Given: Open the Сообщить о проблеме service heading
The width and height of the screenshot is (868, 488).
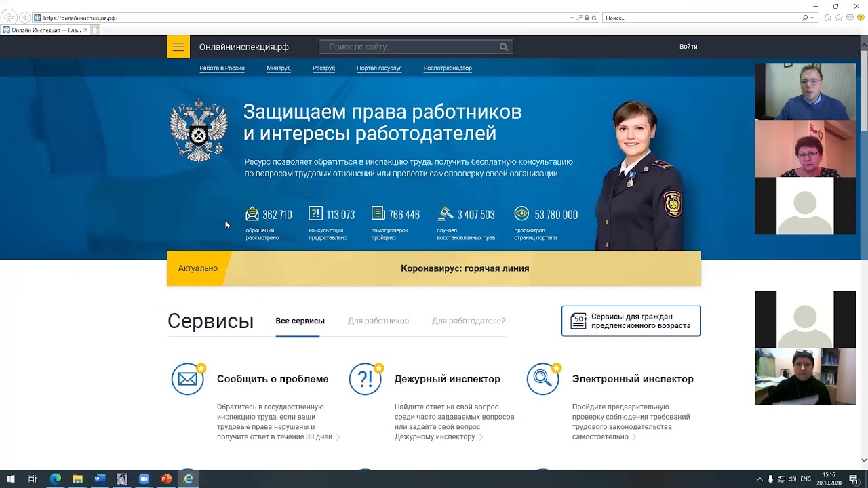Looking at the screenshot, I should click(273, 379).
